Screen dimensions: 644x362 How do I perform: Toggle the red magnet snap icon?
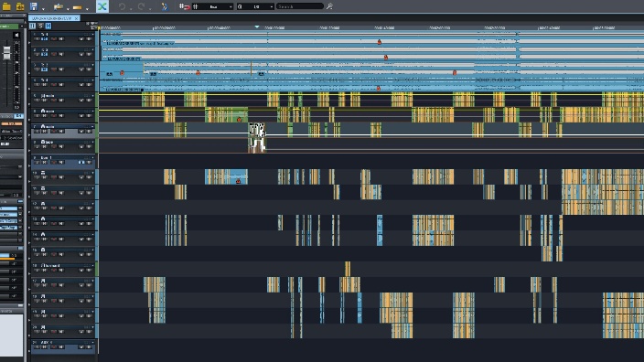[x=185, y=6]
